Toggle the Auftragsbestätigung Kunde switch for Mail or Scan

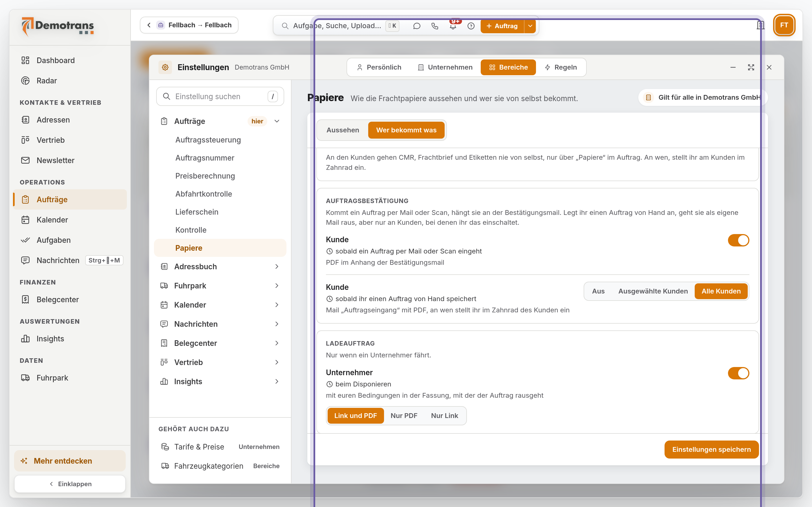coord(738,240)
